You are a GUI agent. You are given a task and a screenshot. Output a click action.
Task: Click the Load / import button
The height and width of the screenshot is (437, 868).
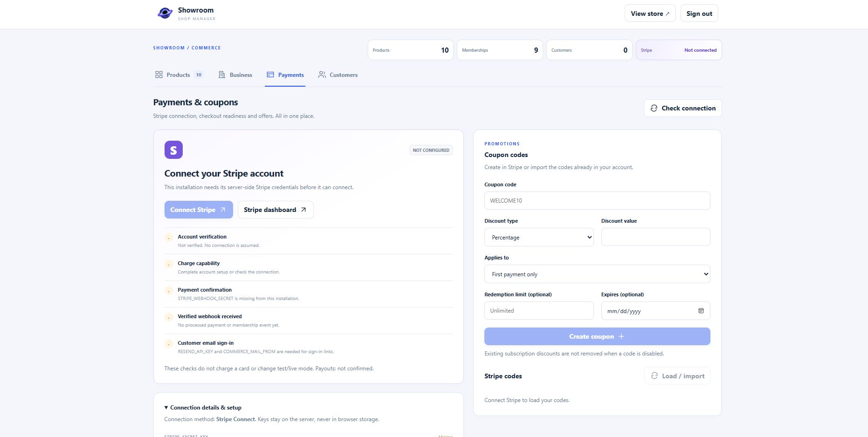click(677, 376)
